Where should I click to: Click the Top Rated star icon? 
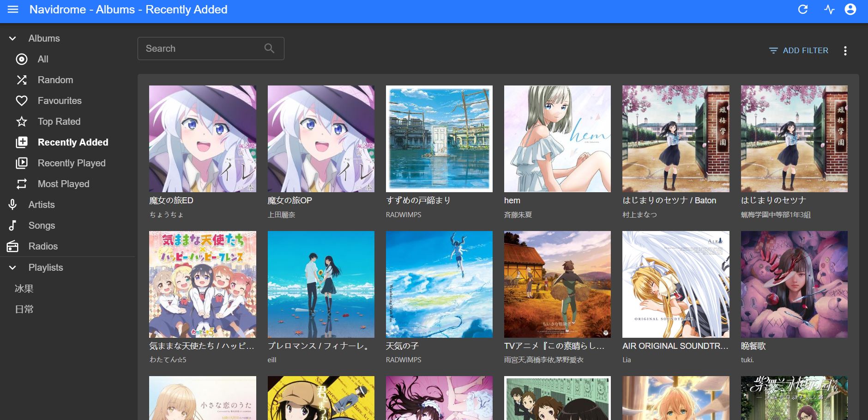[x=22, y=122]
